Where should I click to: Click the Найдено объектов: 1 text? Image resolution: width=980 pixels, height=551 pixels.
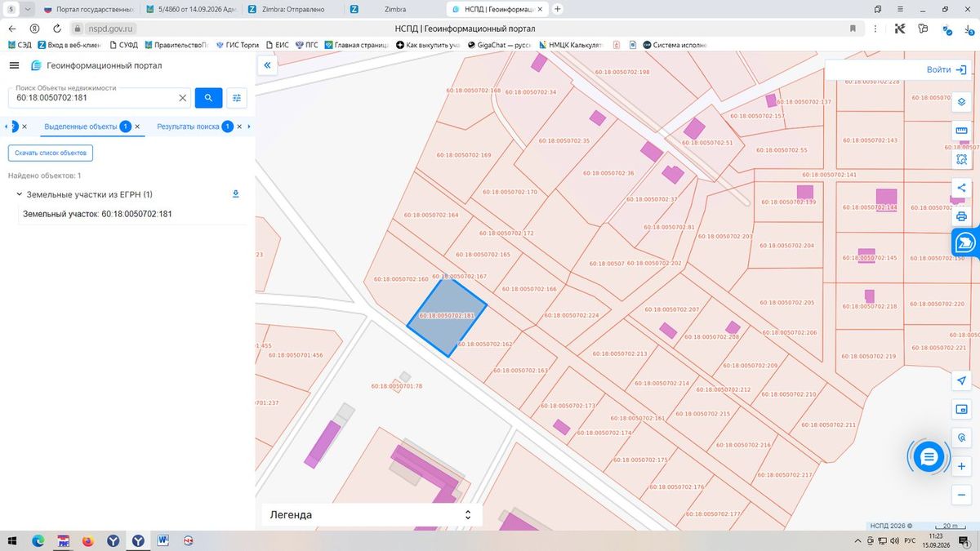(x=45, y=176)
